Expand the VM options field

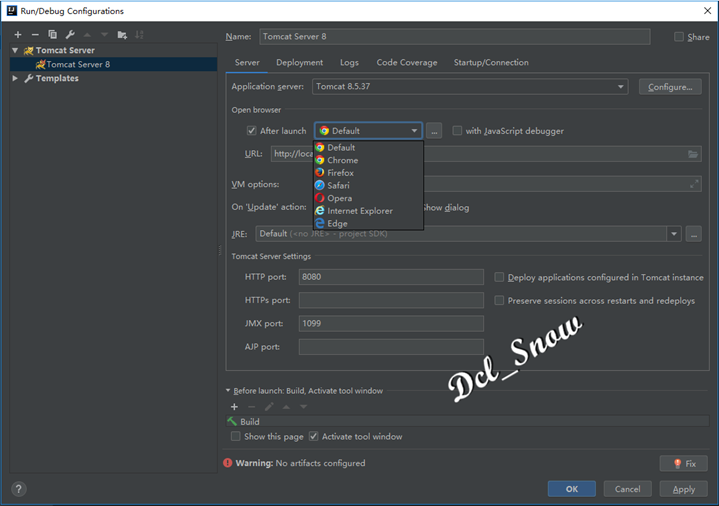694,184
